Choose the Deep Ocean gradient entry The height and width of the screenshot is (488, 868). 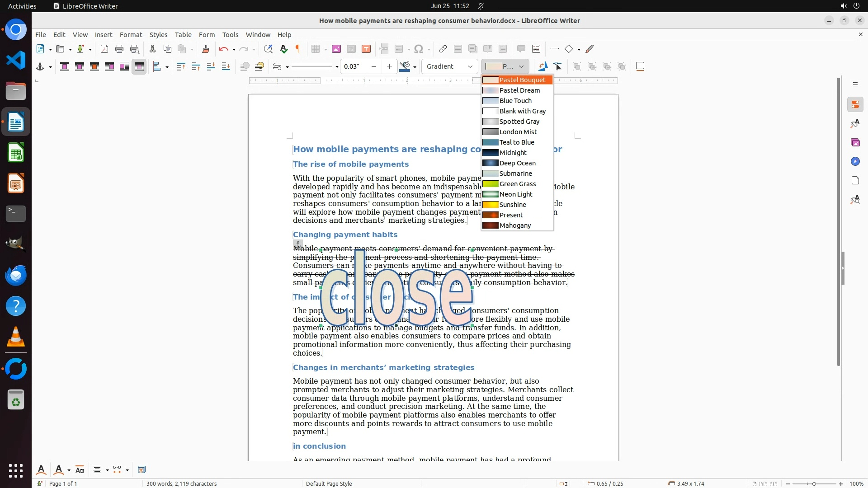click(517, 163)
